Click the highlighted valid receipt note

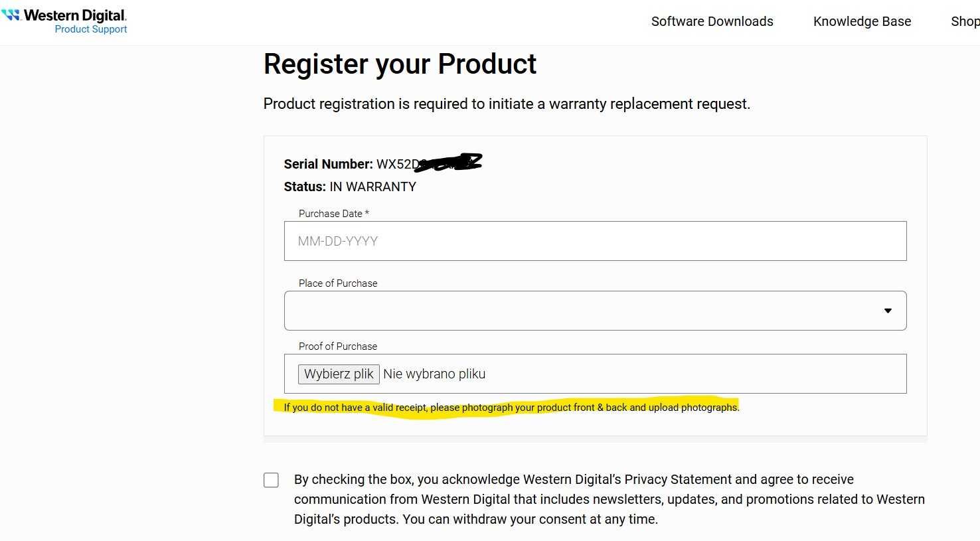coord(511,407)
